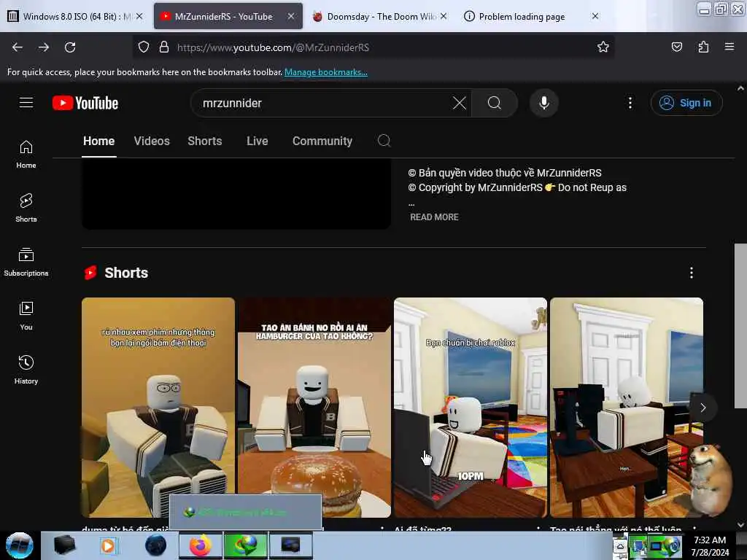Open the Firefox extensions puzzle icon
This screenshot has height=560, width=747.
703,47
